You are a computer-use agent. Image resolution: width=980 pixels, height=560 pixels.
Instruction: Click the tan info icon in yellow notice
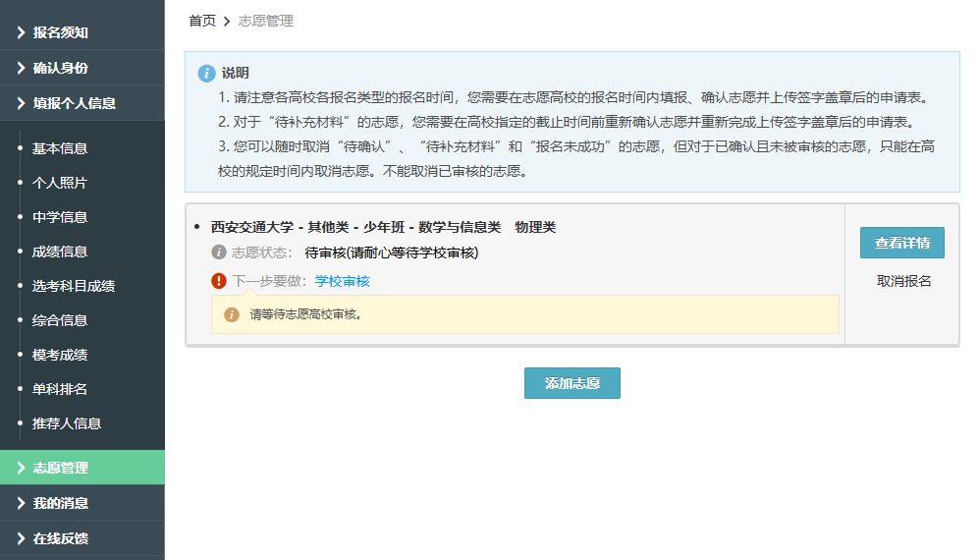tap(232, 314)
